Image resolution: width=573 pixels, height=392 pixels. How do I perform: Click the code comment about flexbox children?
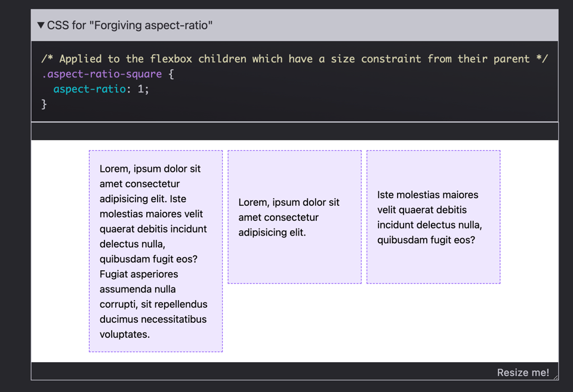coord(294,58)
